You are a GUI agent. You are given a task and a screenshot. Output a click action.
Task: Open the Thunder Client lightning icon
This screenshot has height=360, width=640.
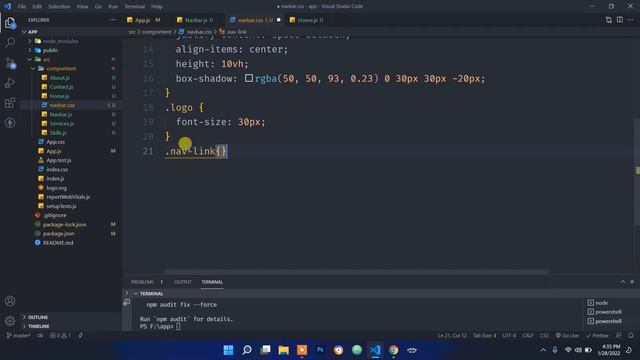click(x=10, y=122)
